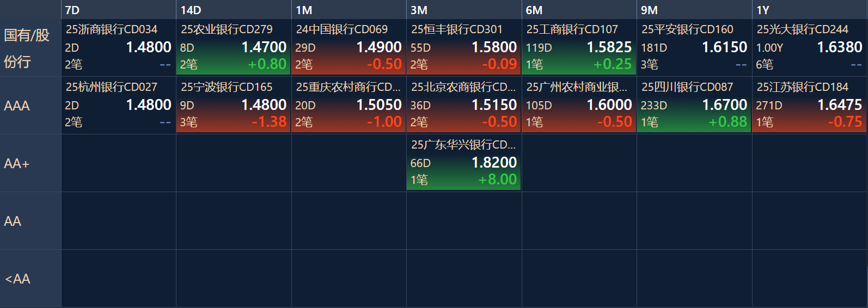Click the 271D remaining term label

click(x=769, y=106)
